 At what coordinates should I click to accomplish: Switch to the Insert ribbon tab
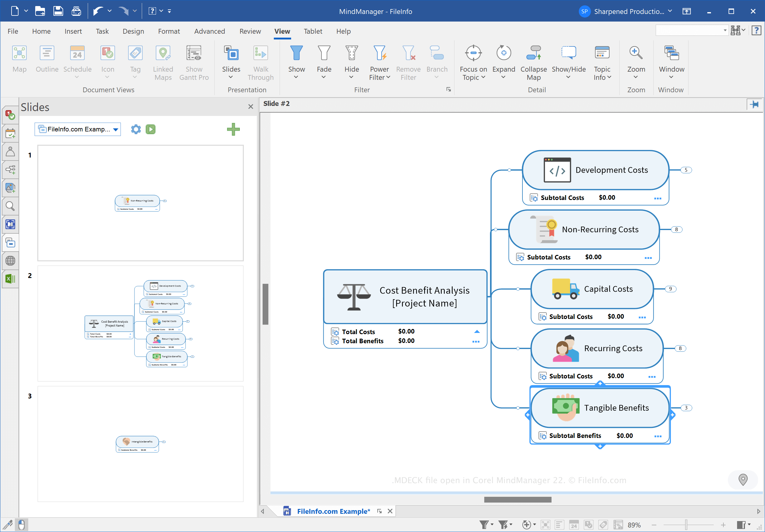tap(73, 31)
